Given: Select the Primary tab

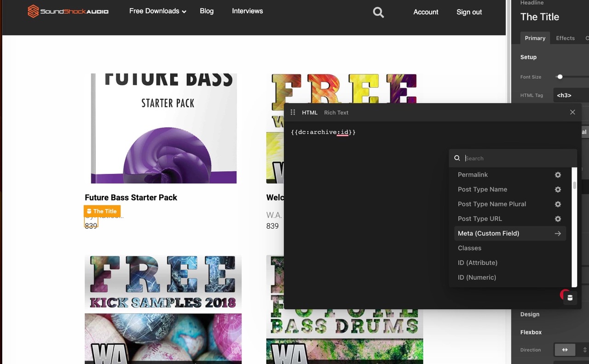Looking at the screenshot, I should 535,38.
